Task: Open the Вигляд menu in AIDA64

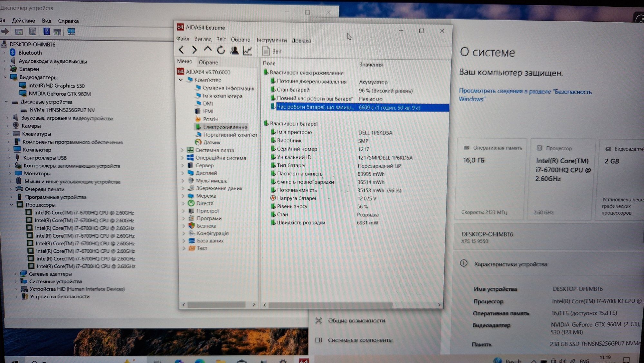Action: [x=203, y=39]
